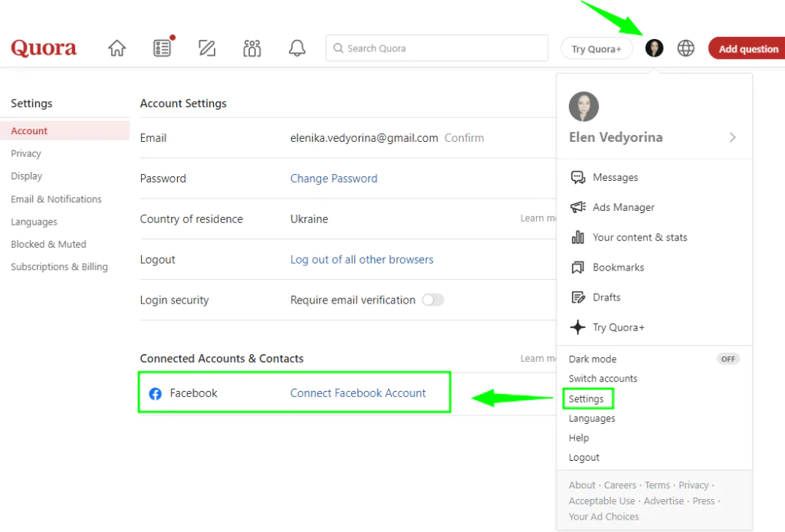This screenshot has width=785, height=532.
Task: Click the Press footer link
Action: (x=704, y=501)
